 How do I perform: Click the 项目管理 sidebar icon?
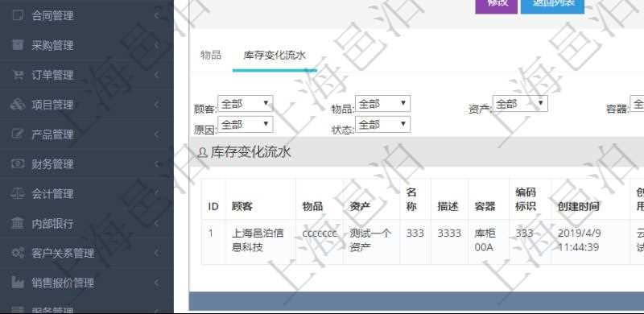point(18,105)
